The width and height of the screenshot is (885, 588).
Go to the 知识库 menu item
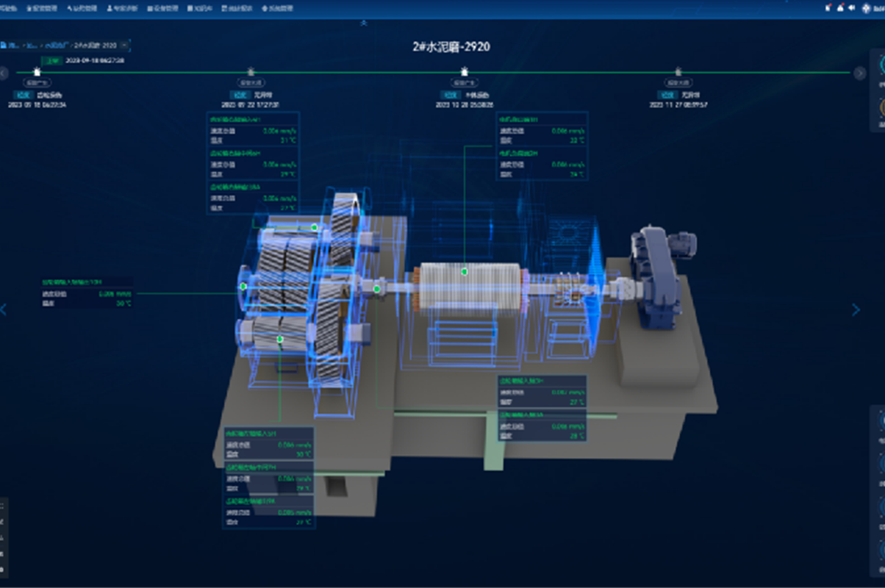tap(199, 9)
